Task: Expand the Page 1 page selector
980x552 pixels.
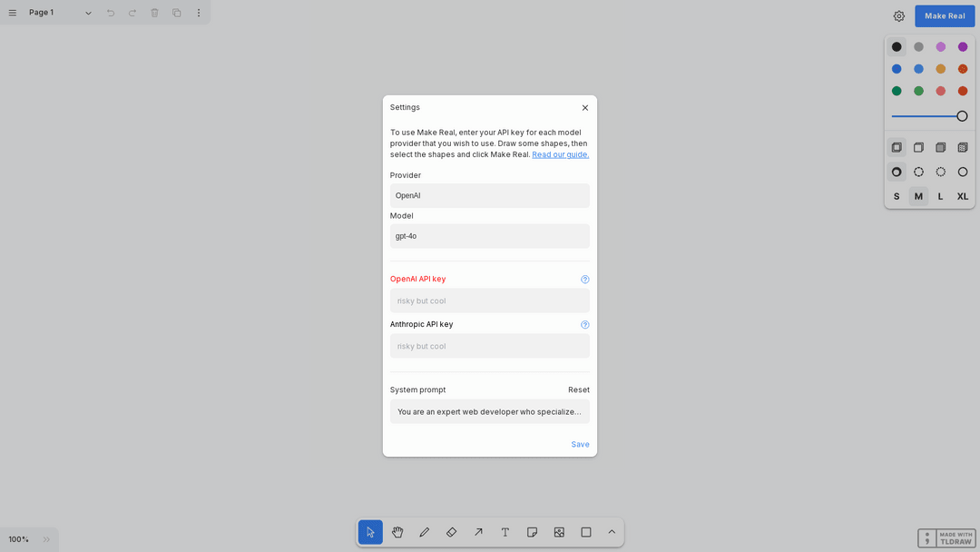Action: pos(60,13)
